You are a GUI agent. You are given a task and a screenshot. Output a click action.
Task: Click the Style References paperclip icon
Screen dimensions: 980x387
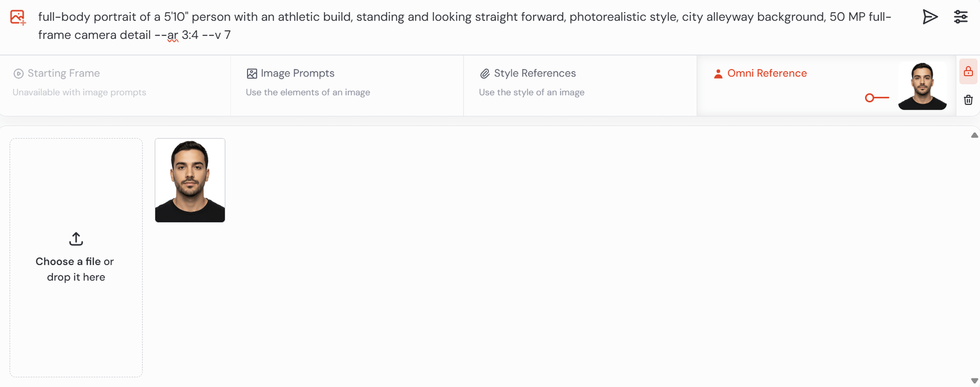(x=484, y=73)
